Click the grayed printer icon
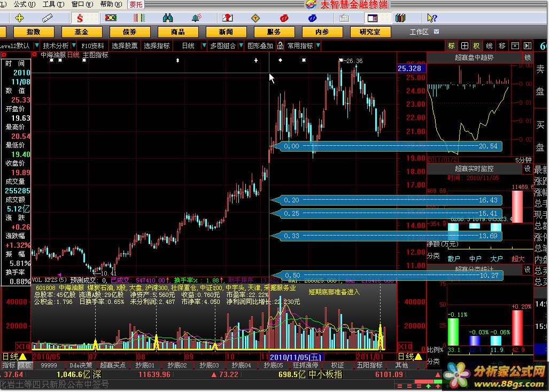 click(x=344, y=18)
